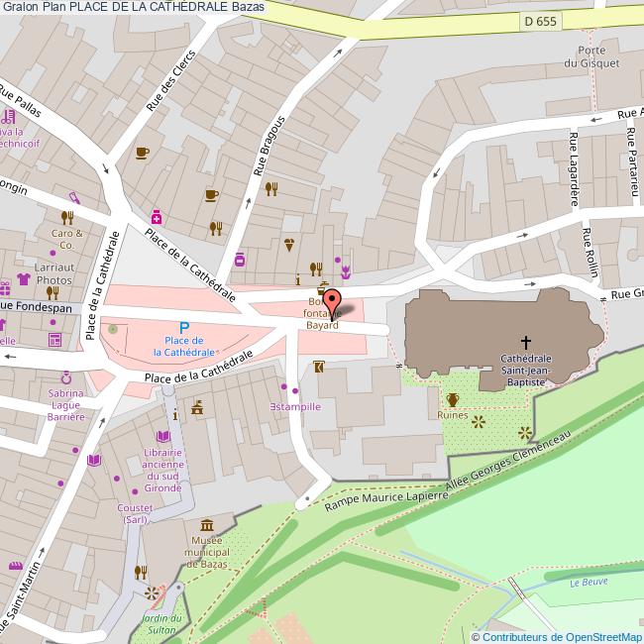This screenshot has height=644, width=644.
Task: Click the Musée municipal de Bazas label
Action: point(206,551)
